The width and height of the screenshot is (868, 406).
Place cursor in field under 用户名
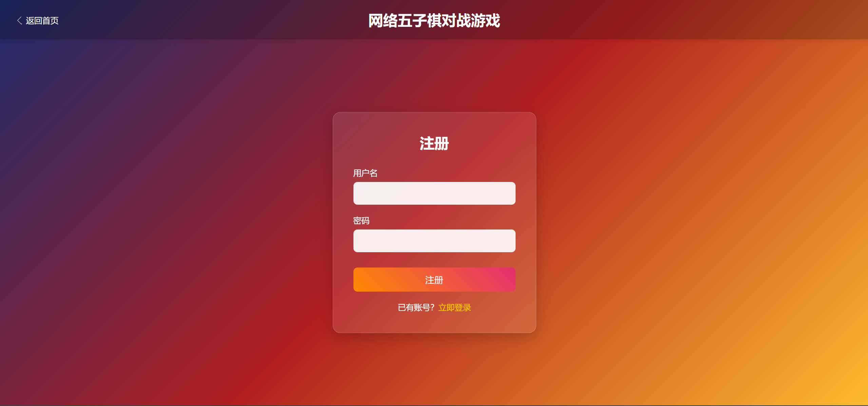coord(434,193)
